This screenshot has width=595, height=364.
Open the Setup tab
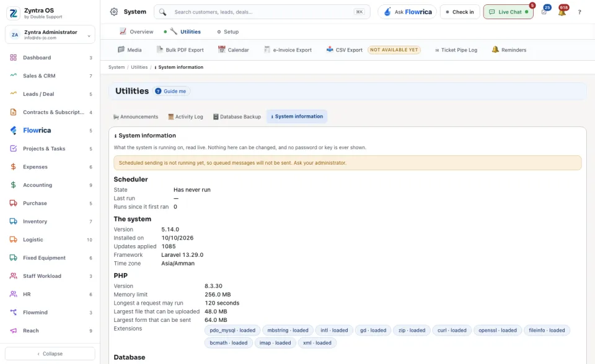228,32
